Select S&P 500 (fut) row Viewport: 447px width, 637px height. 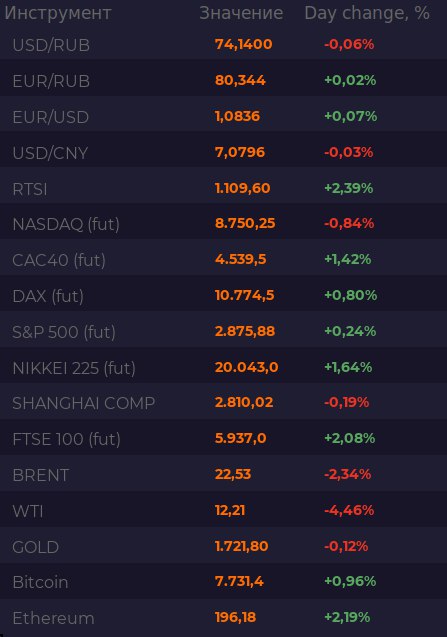coord(224,332)
